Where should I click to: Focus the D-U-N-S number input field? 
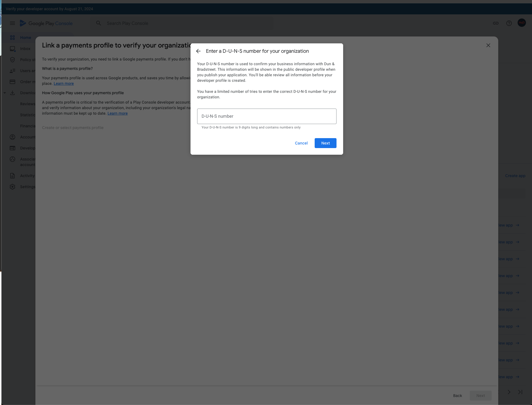(267, 116)
